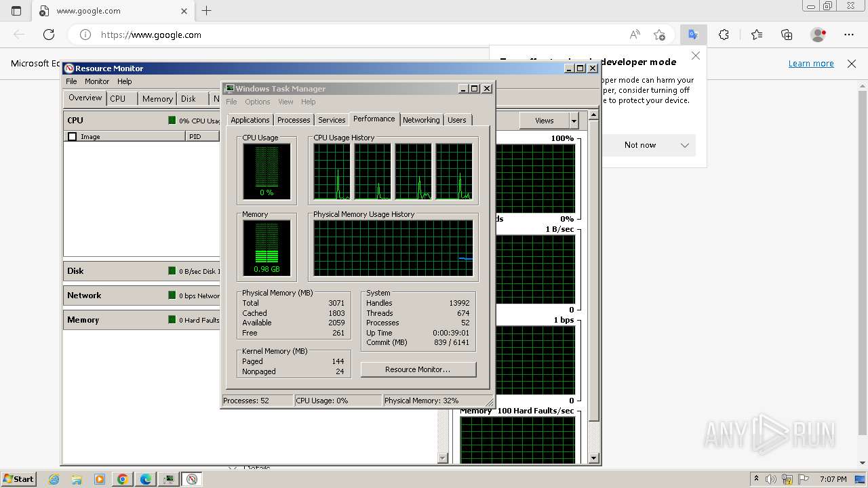Open Windows Media Player taskbar icon
Image resolution: width=868 pixels, height=488 pixels.
pos(100,479)
